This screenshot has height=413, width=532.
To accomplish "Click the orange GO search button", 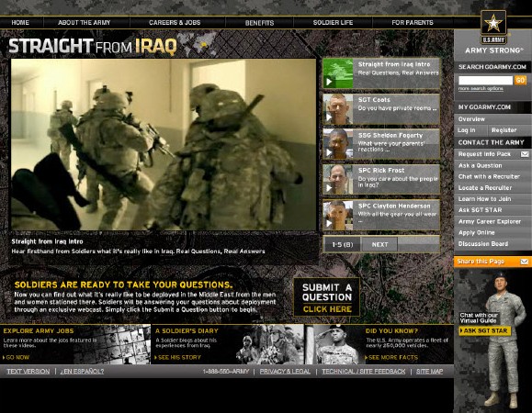I will (520, 80).
